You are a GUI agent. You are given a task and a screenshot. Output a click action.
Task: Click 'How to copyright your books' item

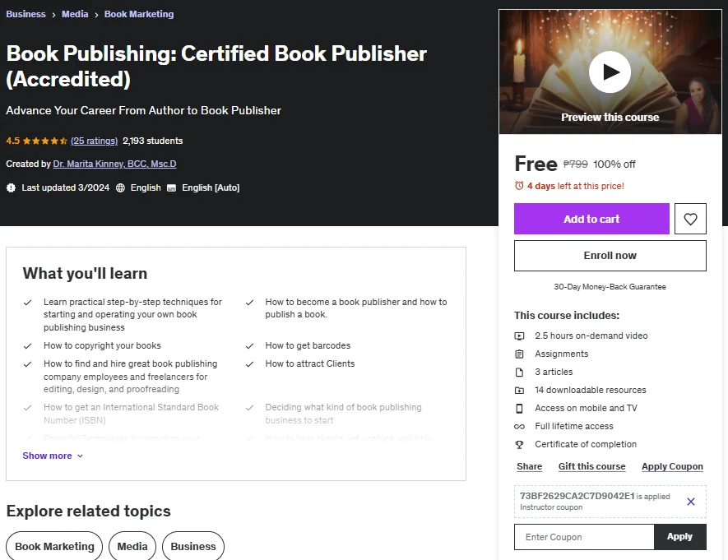[102, 345]
